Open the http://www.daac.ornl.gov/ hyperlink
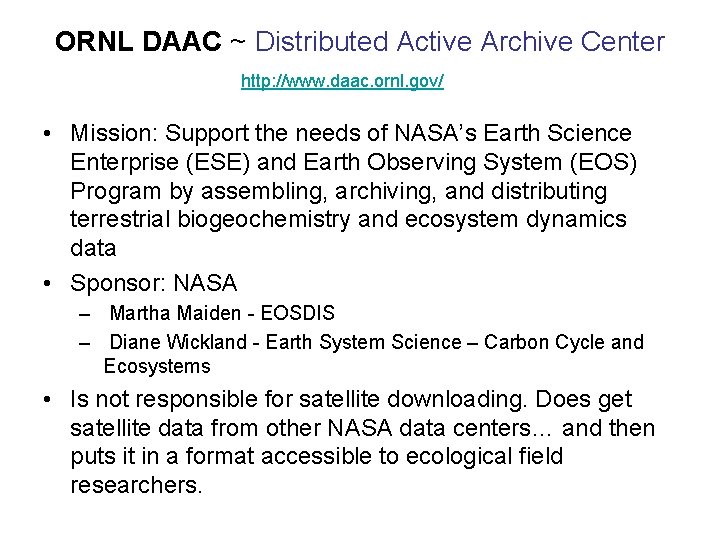Image resolution: width=720 pixels, height=540 pixels. point(342,81)
